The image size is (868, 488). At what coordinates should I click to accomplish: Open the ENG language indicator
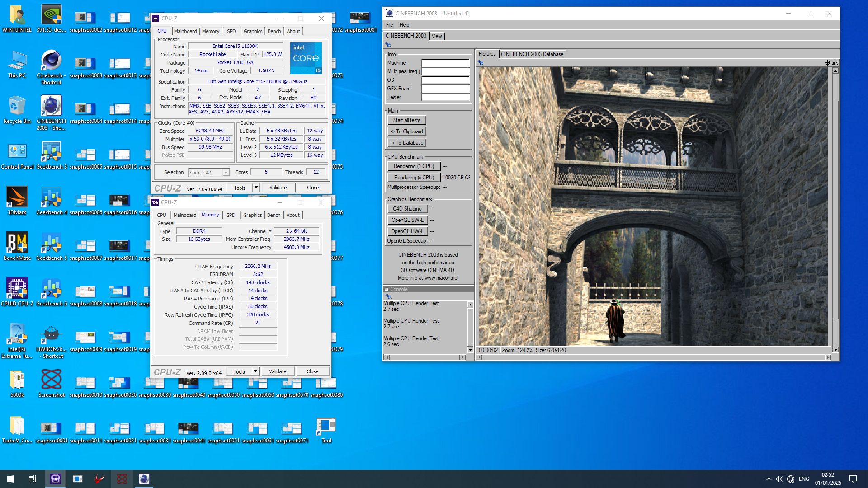tap(804, 479)
